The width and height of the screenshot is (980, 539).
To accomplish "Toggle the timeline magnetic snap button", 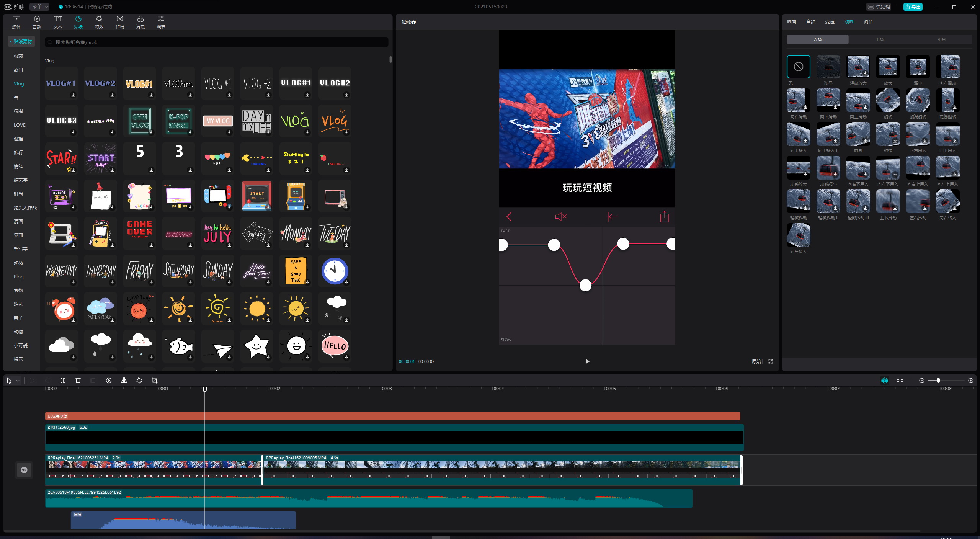I will 885,381.
